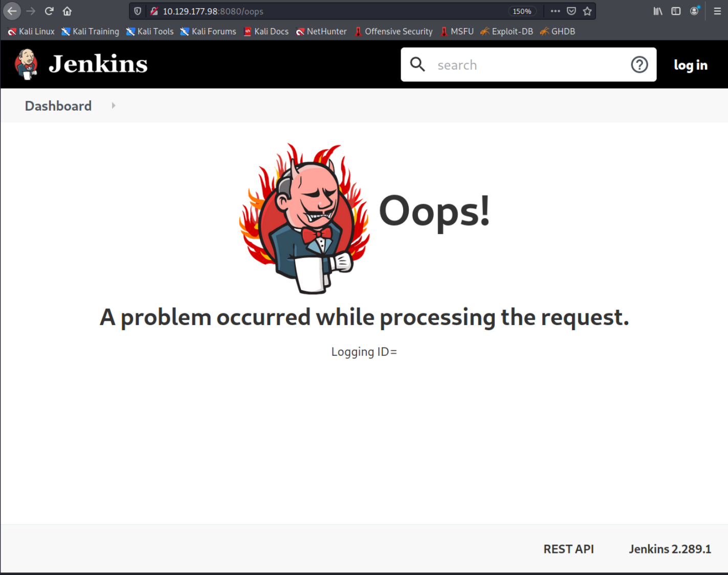This screenshot has width=728, height=575.
Task: Open Exploit-DB bookmark
Action: tap(506, 31)
